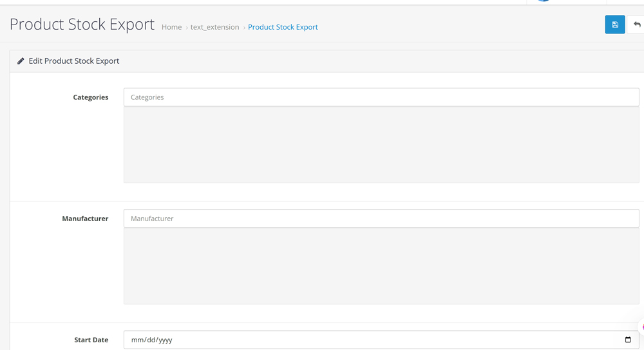The height and width of the screenshot is (350, 644).
Task: Click the pencil icon beside Edit Product Stock Export
Action: pos(21,61)
